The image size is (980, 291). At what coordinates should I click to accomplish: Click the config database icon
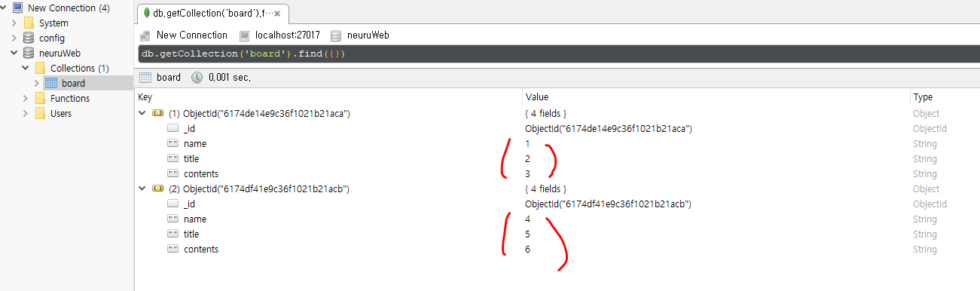[29, 38]
